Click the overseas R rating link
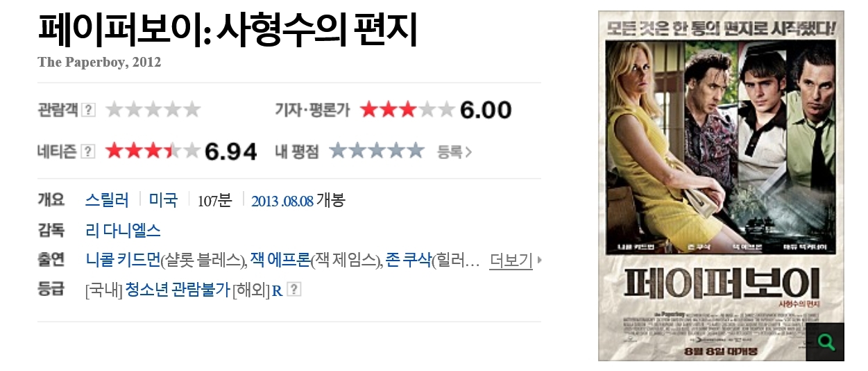 (x=277, y=291)
